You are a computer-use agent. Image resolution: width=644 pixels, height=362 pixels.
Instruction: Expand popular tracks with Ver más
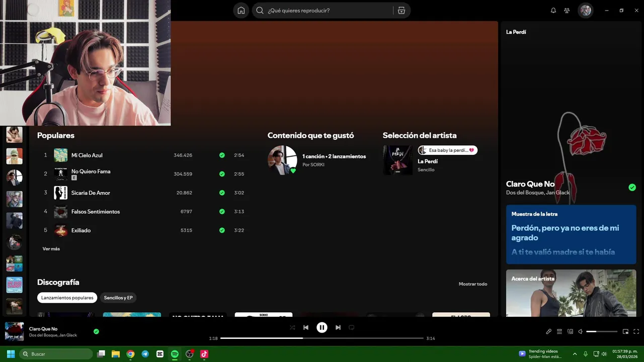[x=51, y=249]
